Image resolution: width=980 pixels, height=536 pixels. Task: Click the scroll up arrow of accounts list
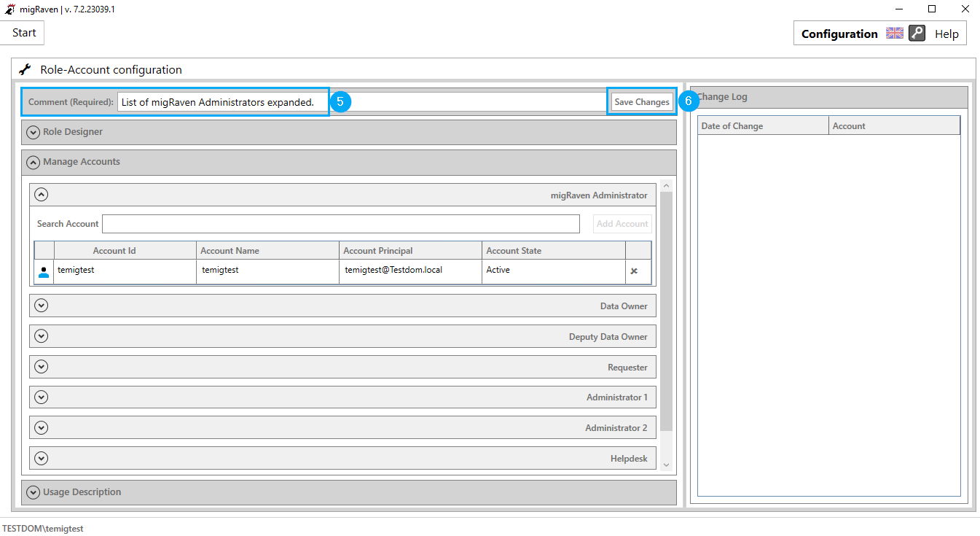click(x=666, y=187)
